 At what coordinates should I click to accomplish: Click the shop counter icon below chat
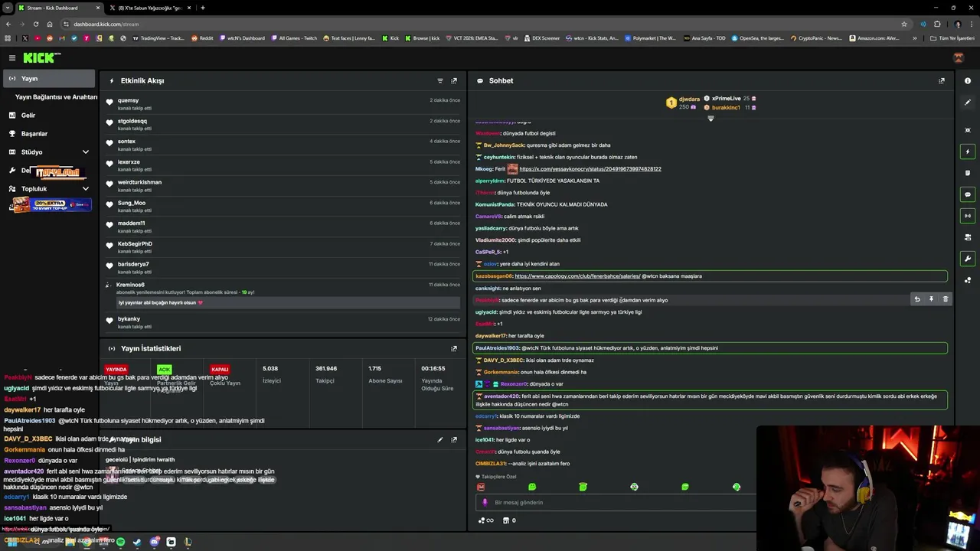pyautogui.click(x=509, y=520)
